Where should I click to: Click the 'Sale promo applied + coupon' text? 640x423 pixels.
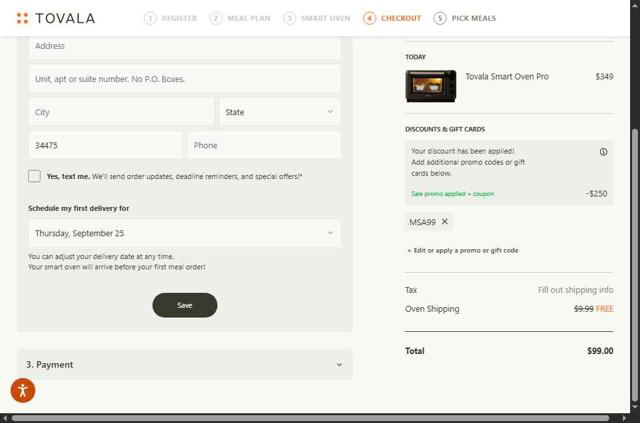(453, 194)
